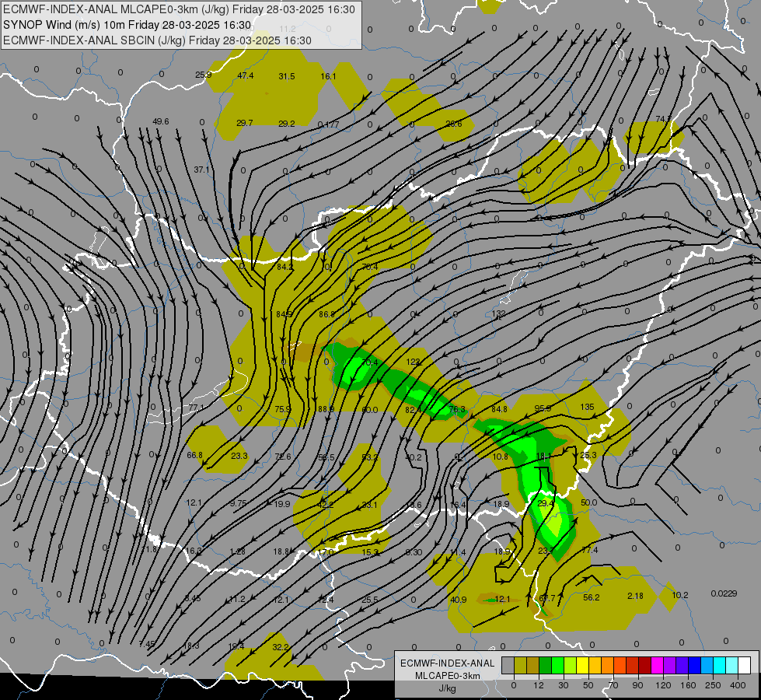Click the 49.6 value on the map
Image resolution: width=761 pixels, height=700 pixels.
pos(160,121)
